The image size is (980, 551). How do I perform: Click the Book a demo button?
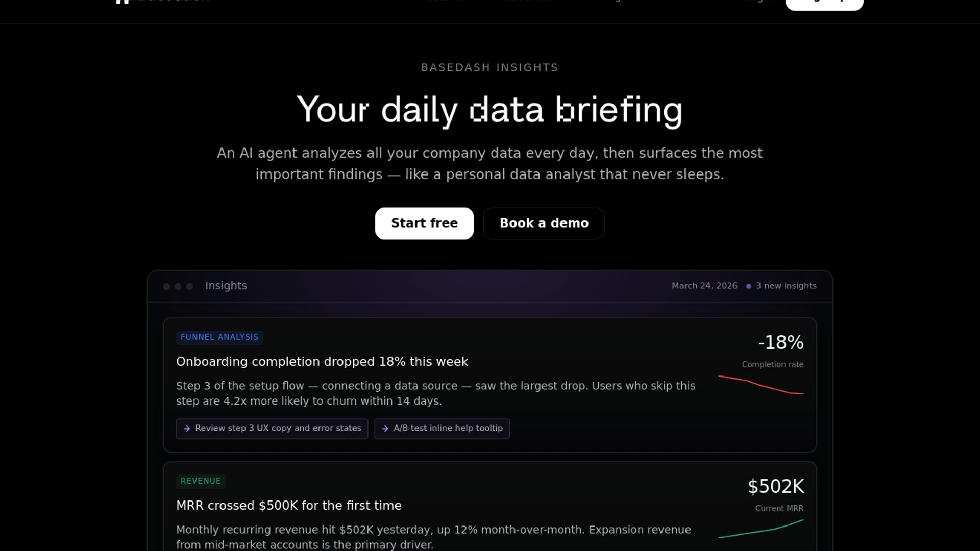[544, 223]
